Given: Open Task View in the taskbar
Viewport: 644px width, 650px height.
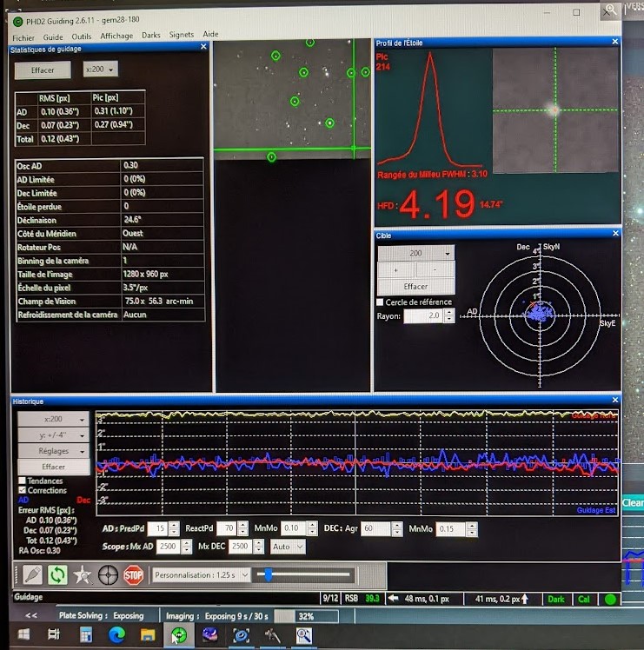Looking at the screenshot, I should (x=54, y=634).
